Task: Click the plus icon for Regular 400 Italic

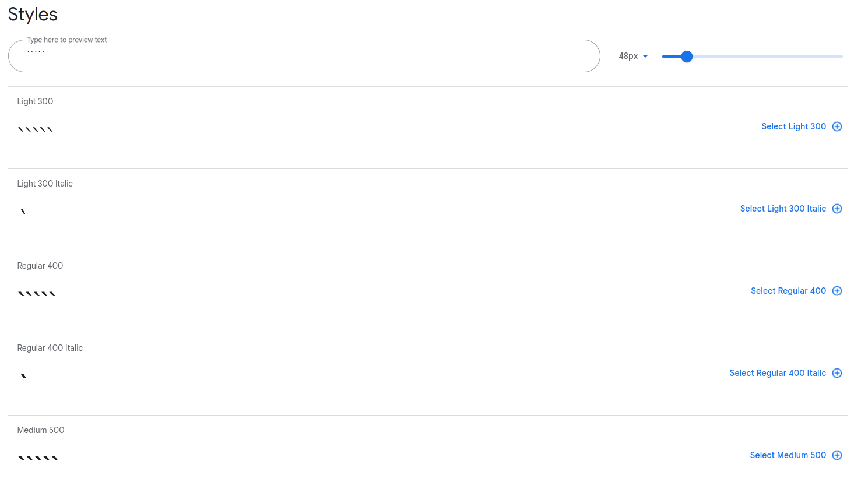Action: (837, 373)
